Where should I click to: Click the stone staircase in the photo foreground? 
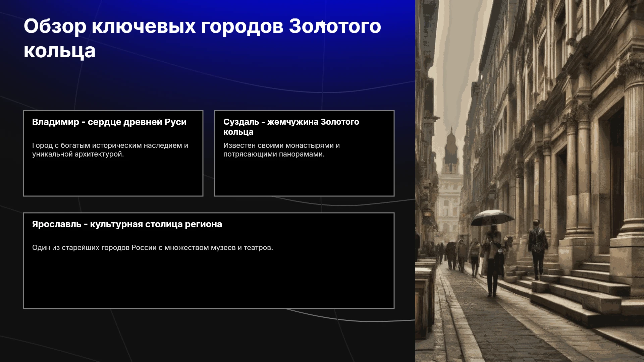(x=577, y=288)
